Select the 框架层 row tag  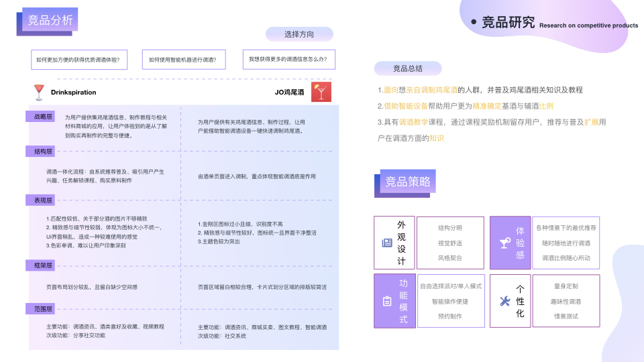click(x=40, y=265)
